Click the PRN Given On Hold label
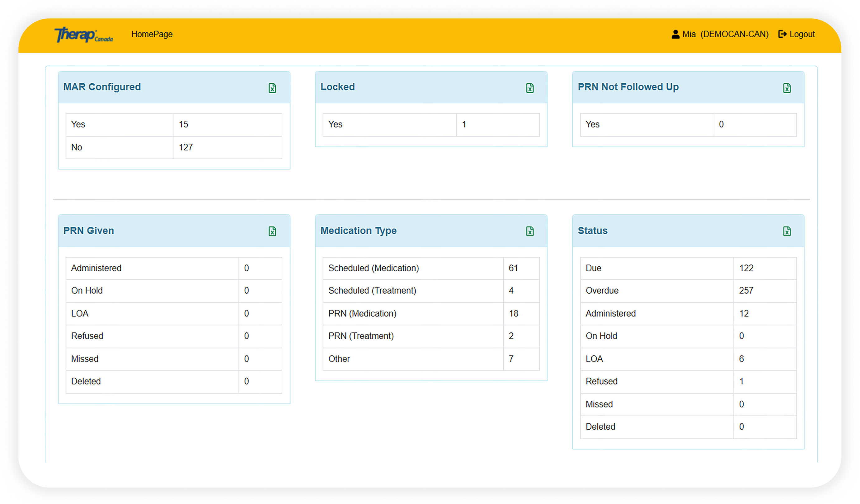This screenshot has height=504, width=860. tap(87, 291)
